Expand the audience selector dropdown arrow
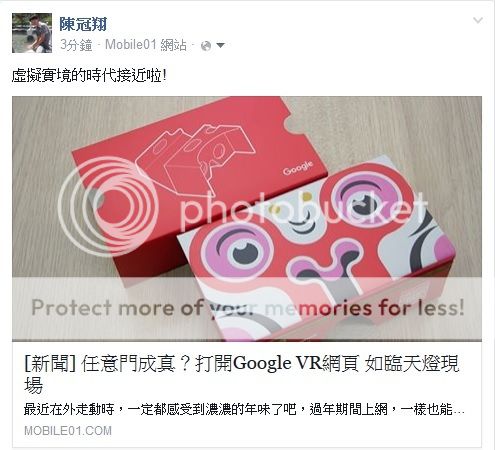Screen dimensions: 495x450 point(220,45)
